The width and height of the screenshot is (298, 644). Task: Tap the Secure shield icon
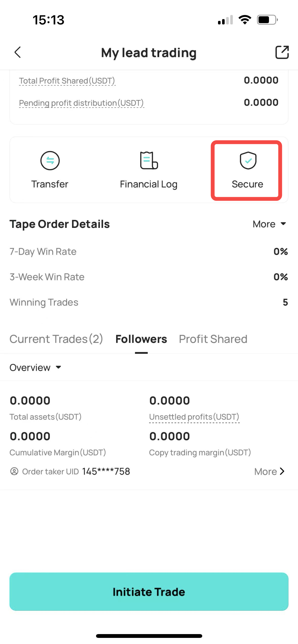tap(248, 160)
